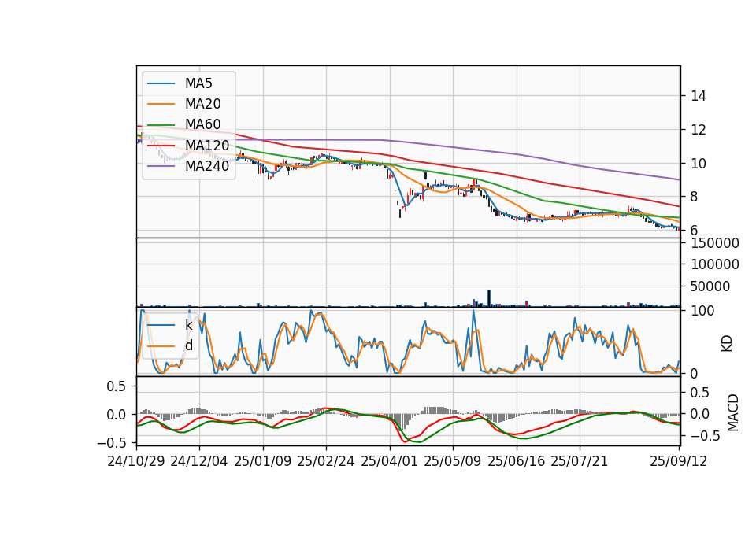Click the 24/10/29 date axis label
This screenshot has height=543, width=756.
point(136,461)
